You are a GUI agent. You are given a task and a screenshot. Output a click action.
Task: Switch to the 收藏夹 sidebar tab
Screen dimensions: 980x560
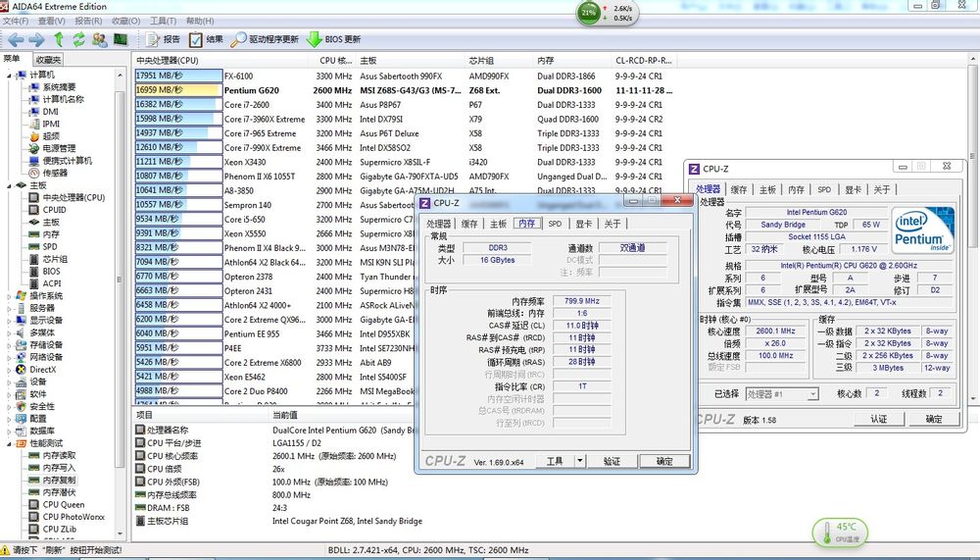pos(48,60)
